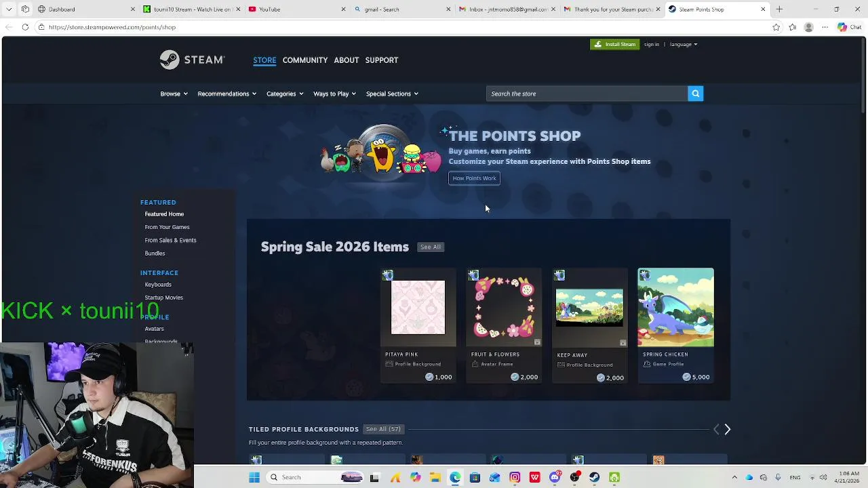Screen dimensions: 868x488
Task: Click See All next to Spring Sale 2026 Items
Action: pos(431,247)
